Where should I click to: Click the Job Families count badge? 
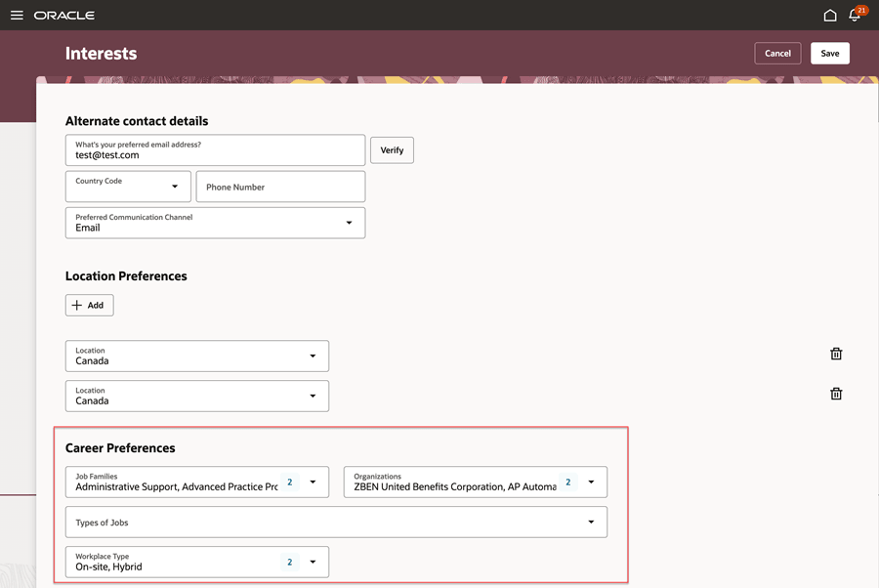click(290, 483)
